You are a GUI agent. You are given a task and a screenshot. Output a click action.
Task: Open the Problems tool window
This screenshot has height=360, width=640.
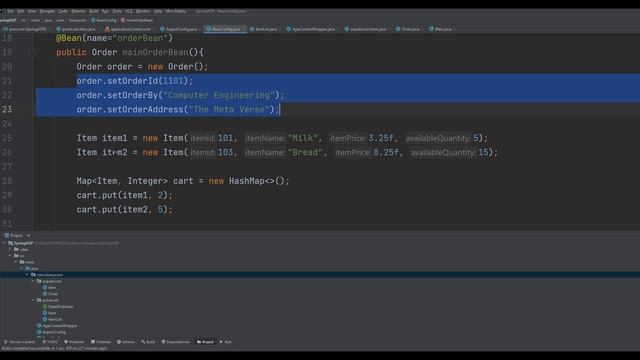click(x=74, y=342)
